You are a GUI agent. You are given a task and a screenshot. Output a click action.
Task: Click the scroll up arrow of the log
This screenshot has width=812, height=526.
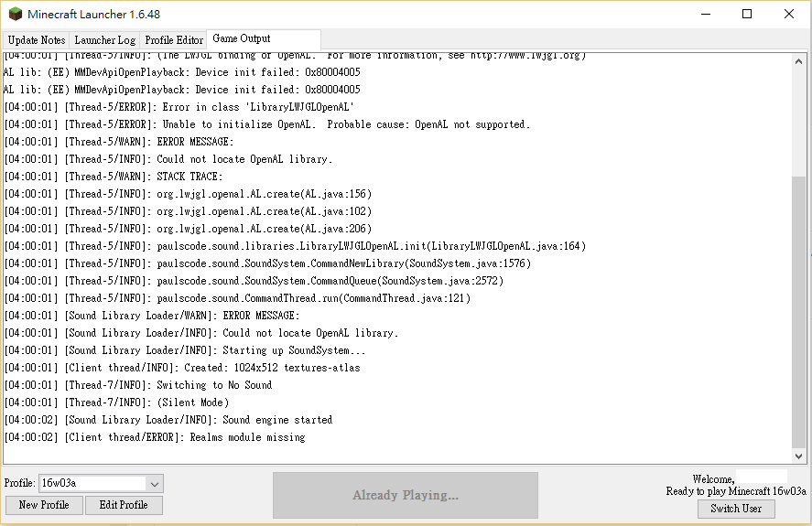coord(800,60)
